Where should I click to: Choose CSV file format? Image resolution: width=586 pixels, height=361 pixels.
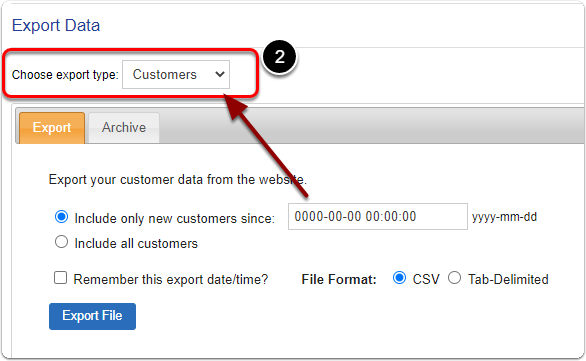[x=400, y=278]
